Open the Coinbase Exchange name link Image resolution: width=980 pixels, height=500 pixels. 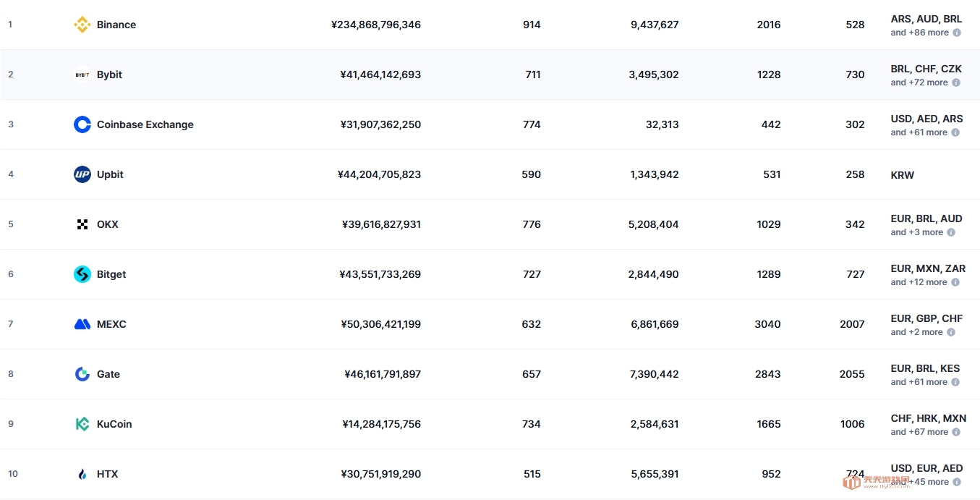tap(145, 124)
